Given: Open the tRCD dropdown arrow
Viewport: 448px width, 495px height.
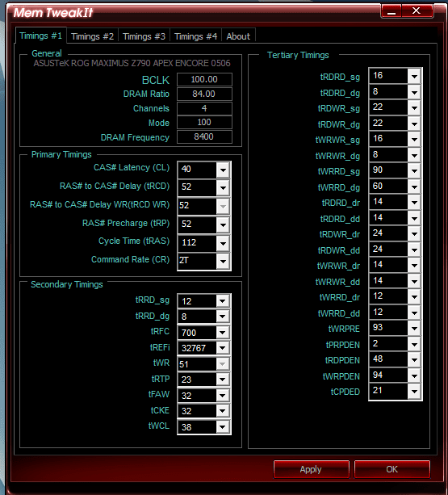Looking at the screenshot, I should click(x=223, y=188).
